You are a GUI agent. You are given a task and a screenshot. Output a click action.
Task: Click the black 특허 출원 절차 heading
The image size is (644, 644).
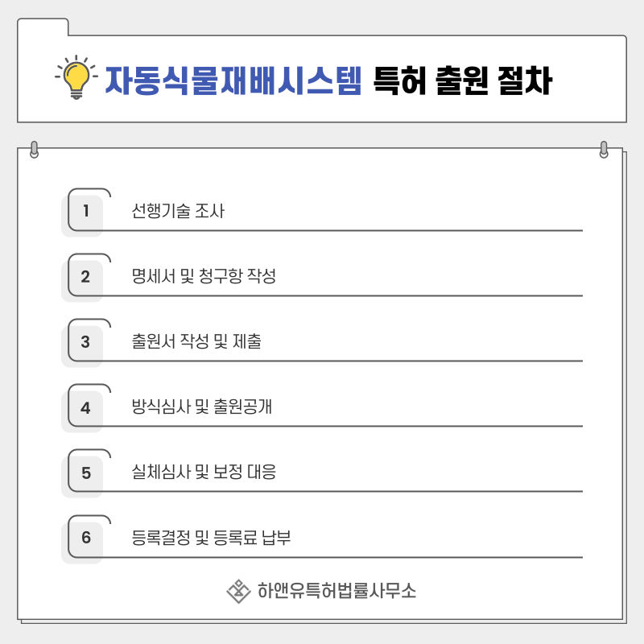coord(463,80)
